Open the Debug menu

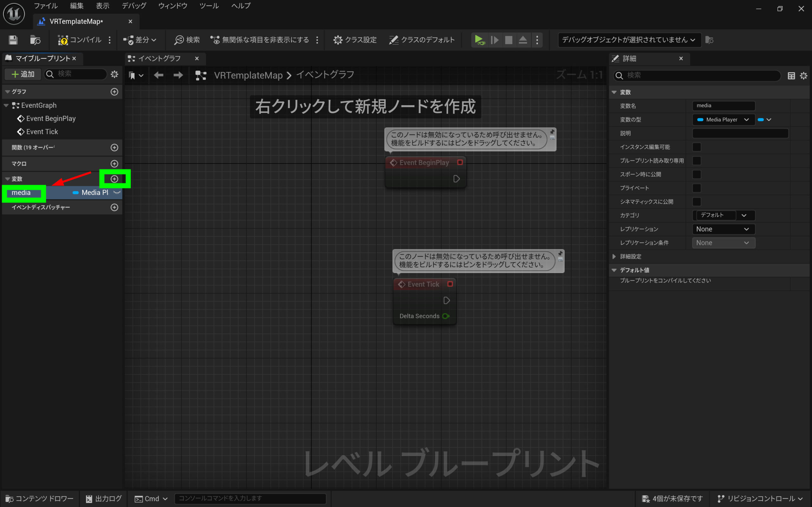(134, 6)
